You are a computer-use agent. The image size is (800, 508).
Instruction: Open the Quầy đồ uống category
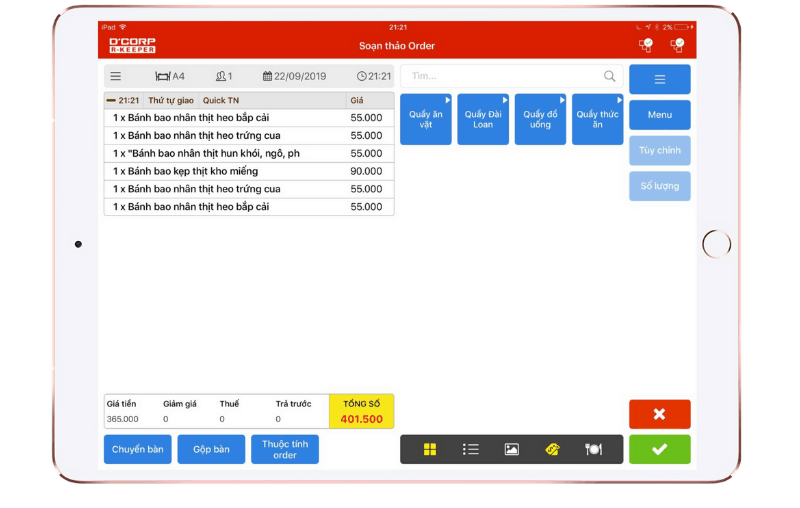(540, 119)
